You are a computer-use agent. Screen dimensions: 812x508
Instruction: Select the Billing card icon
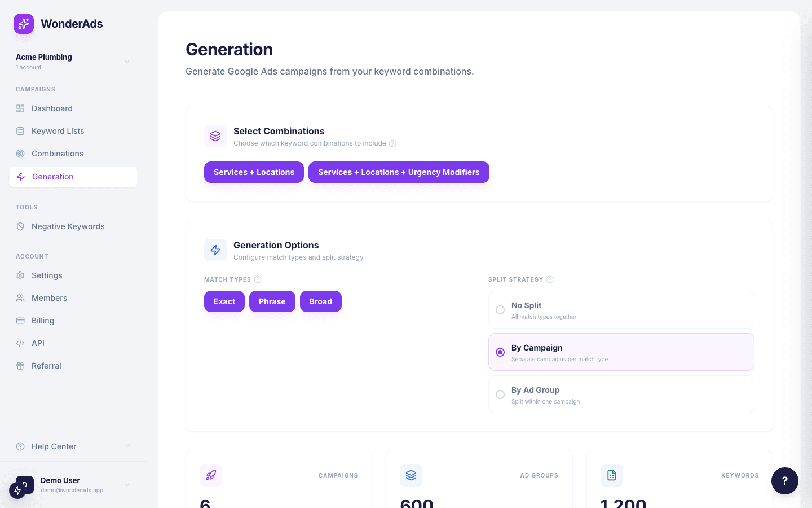coord(20,321)
